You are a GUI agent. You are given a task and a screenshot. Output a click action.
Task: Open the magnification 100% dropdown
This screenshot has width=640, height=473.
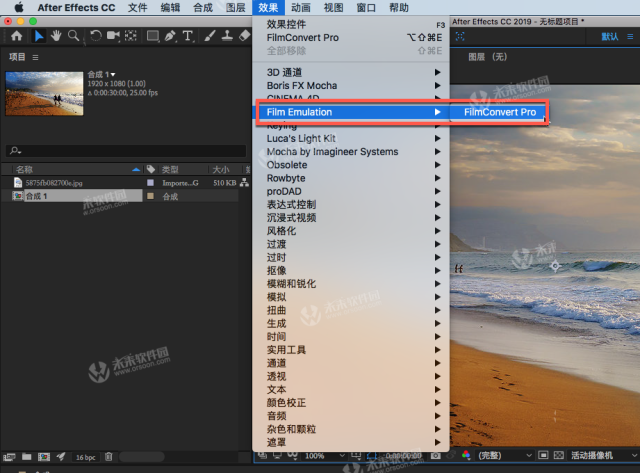pos(324,455)
